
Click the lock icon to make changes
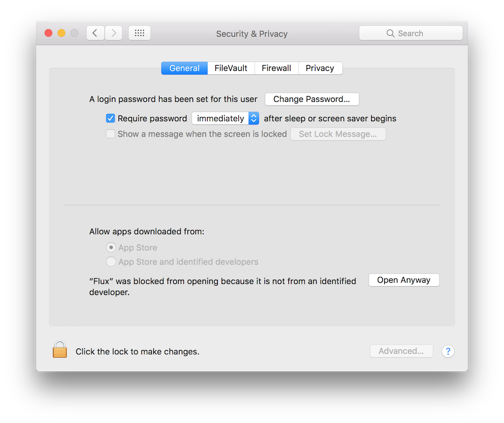60,350
